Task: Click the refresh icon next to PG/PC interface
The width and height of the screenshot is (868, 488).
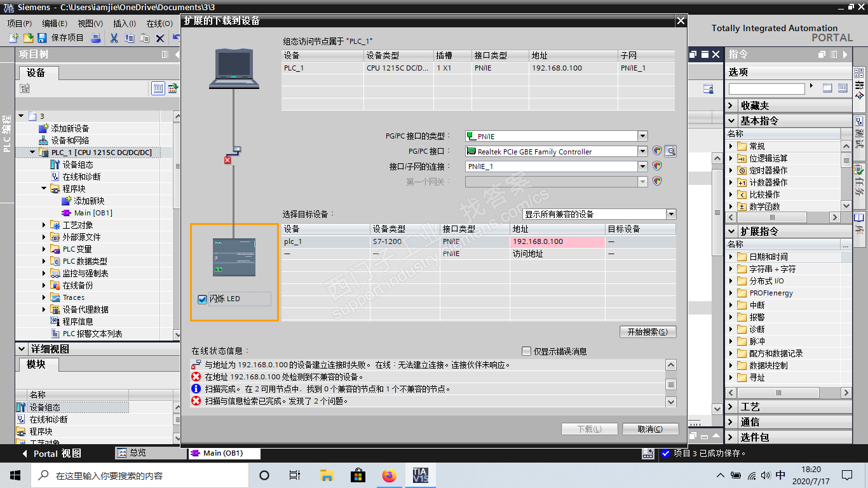Action: pyautogui.click(x=670, y=151)
